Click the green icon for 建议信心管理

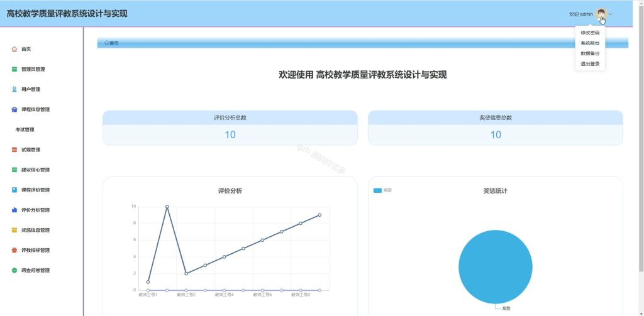tap(14, 170)
